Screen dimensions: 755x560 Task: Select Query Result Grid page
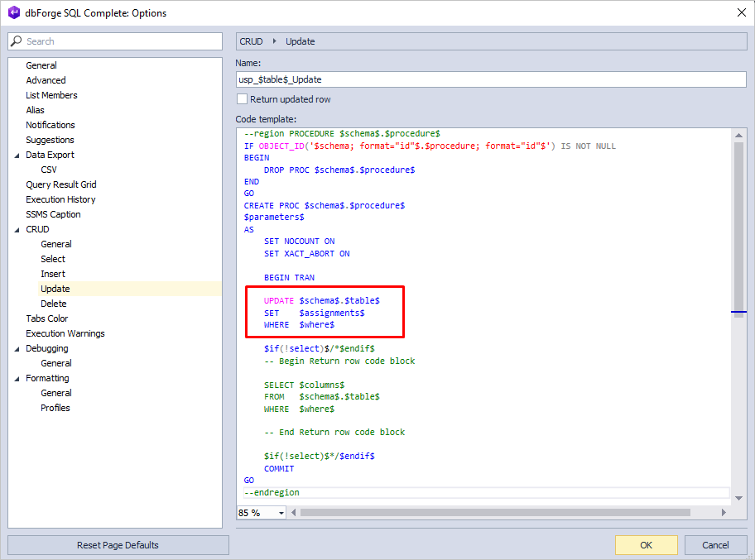tap(61, 184)
